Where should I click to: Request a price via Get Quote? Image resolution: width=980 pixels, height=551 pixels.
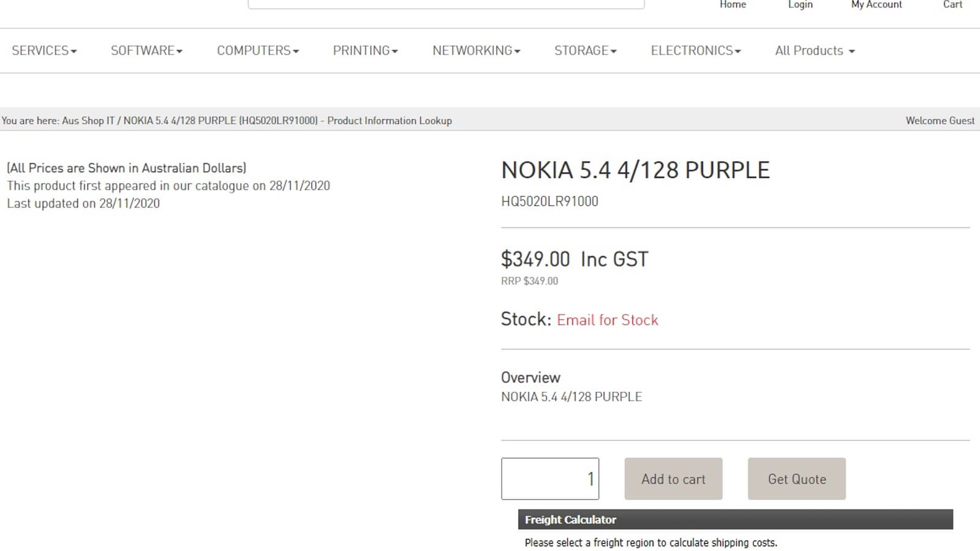tap(796, 479)
